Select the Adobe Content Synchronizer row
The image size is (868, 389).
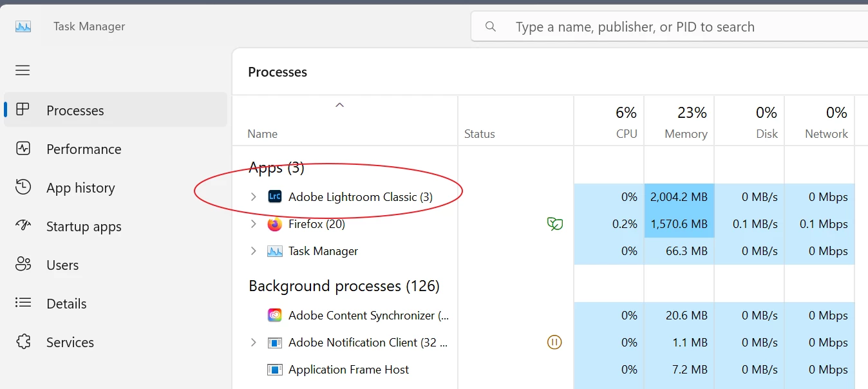tap(544, 316)
